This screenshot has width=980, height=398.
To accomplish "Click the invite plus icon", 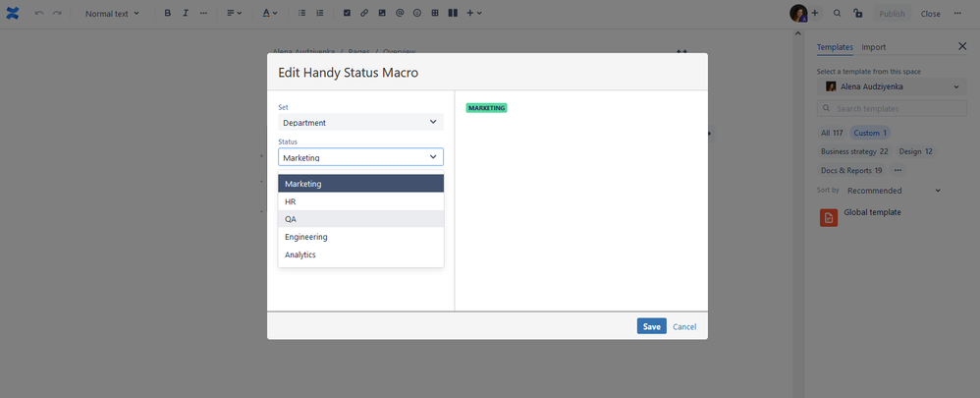I will 814,13.
